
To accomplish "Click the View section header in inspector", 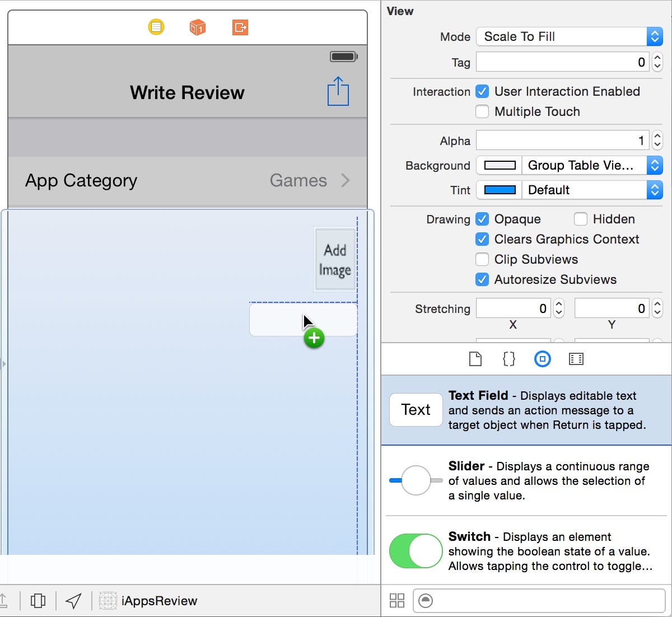I will tap(400, 11).
